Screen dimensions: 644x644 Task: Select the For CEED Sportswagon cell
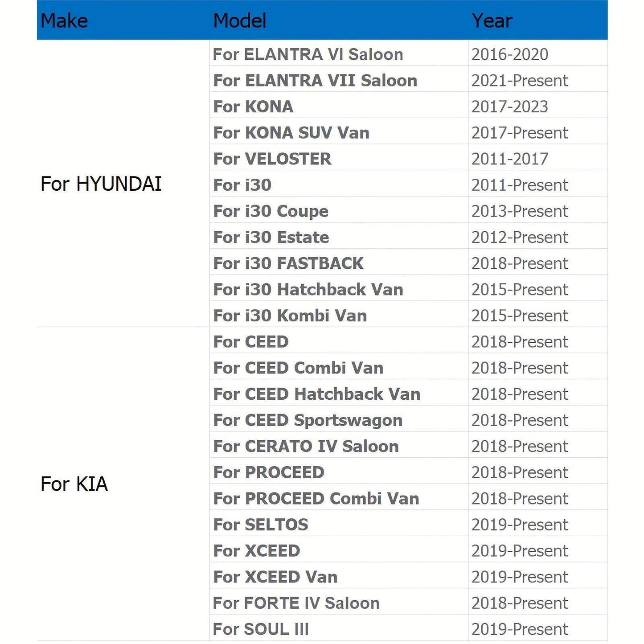pyautogui.click(x=308, y=420)
